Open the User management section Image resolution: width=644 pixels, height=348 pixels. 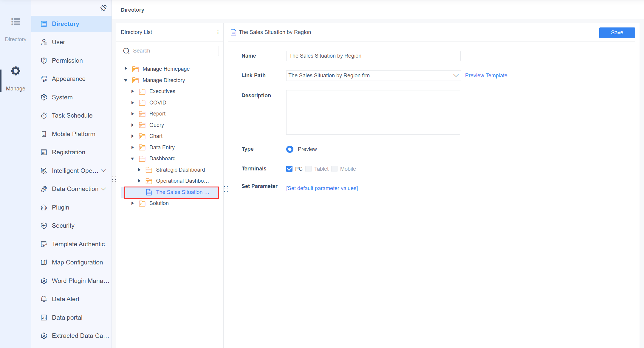click(x=58, y=42)
